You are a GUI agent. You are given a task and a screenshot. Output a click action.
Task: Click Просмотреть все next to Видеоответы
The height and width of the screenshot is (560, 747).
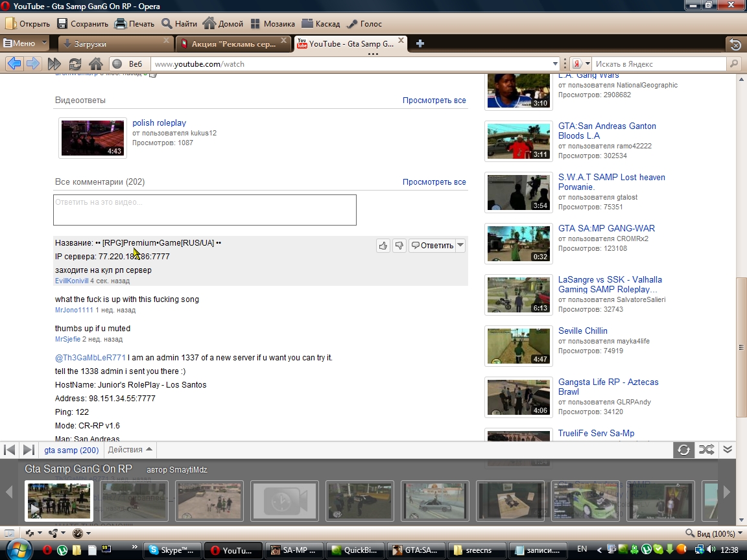coord(434,100)
